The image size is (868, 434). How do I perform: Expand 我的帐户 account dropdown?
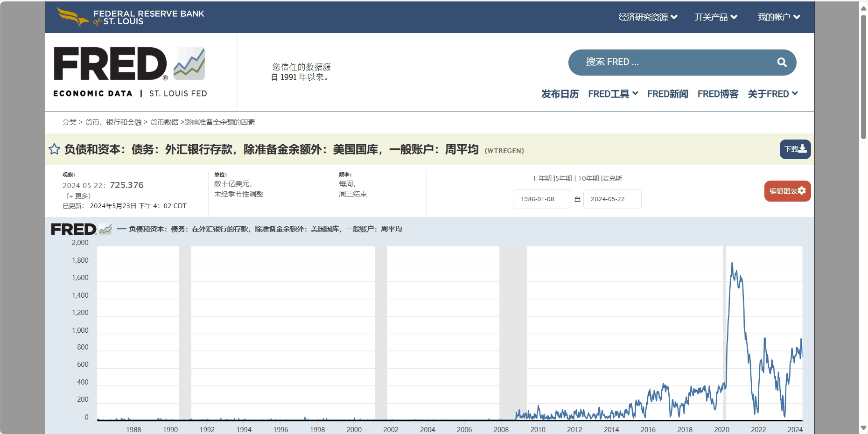click(779, 17)
